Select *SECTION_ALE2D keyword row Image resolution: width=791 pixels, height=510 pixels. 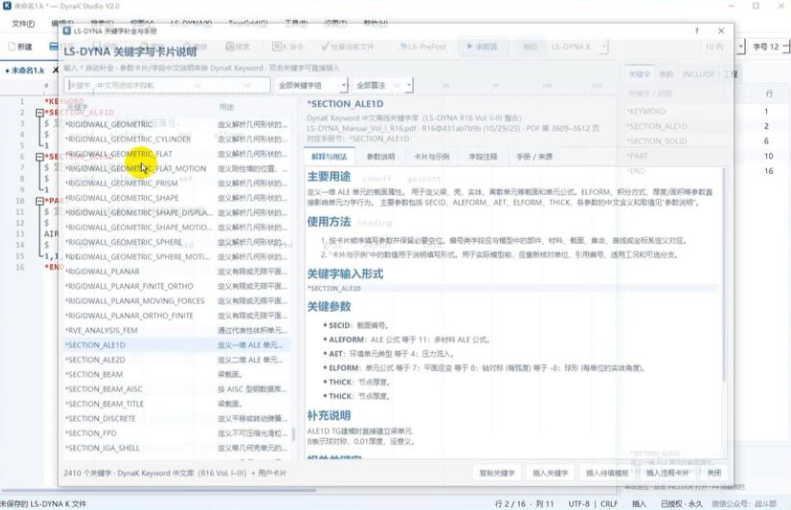pyautogui.click(x=176, y=360)
